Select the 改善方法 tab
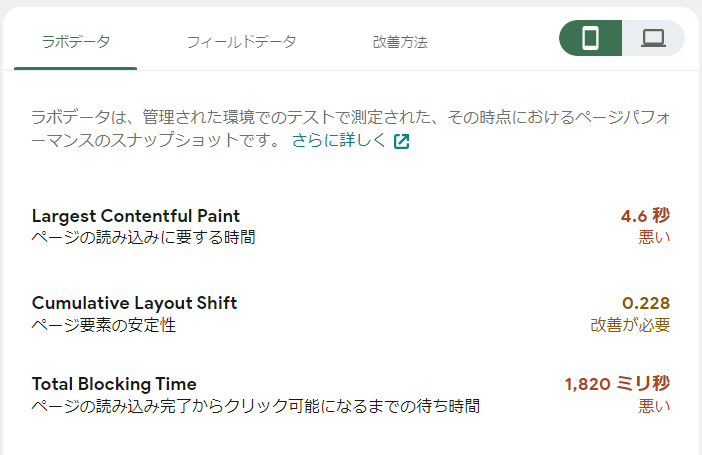The width and height of the screenshot is (702, 455). pos(400,42)
